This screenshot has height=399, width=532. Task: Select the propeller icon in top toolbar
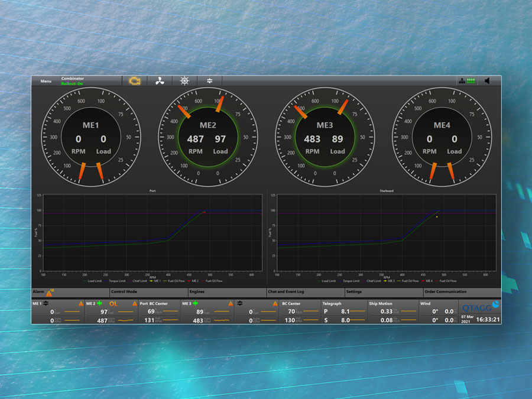point(160,81)
